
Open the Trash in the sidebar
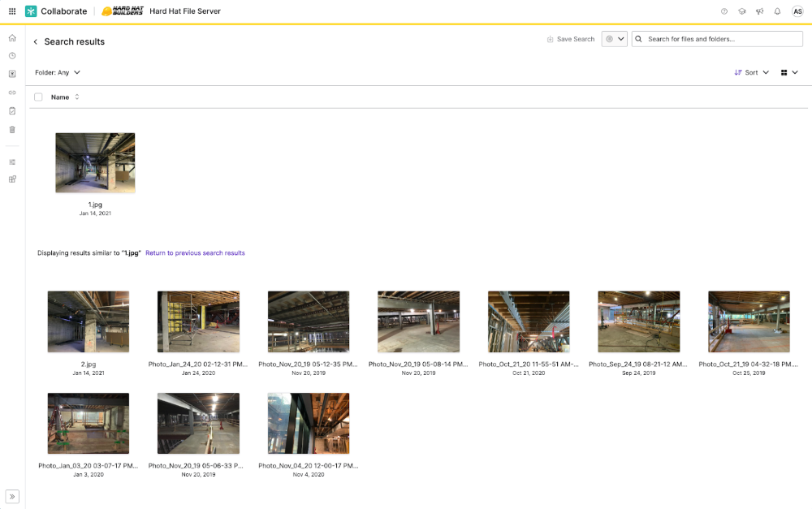(12, 129)
